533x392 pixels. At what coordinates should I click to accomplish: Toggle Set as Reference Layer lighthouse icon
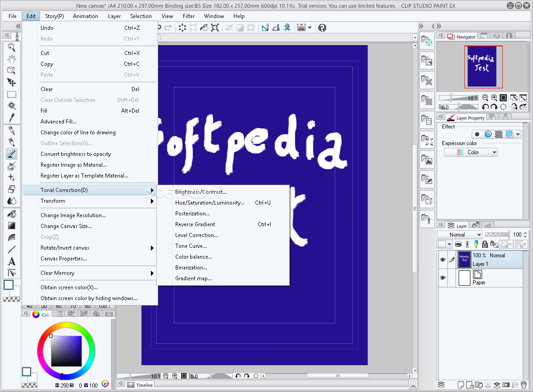pyautogui.click(x=467, y=244)
